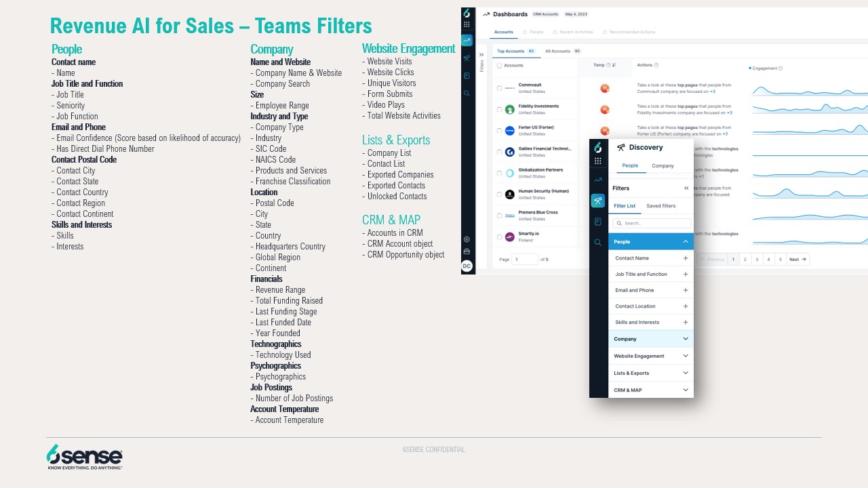Expand Contact Name filter with plus

click(x=686, y=258)
